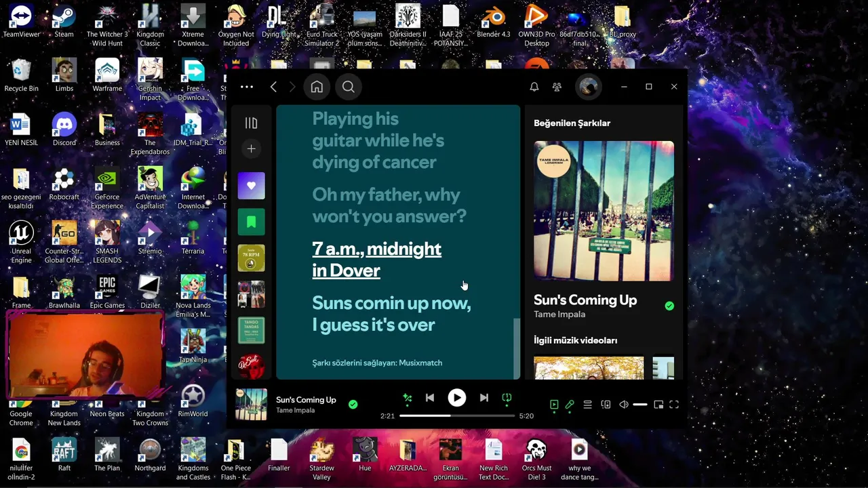This screenshot has width=868, height=488.
Task: Open the Tame Impala artist link in the side panel
Action: tap(559, 314)
